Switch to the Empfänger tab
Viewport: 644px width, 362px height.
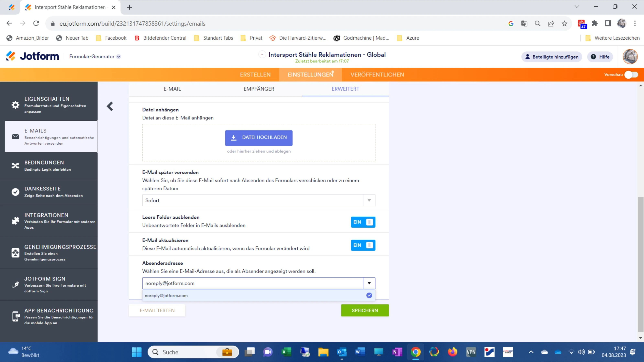259,89
